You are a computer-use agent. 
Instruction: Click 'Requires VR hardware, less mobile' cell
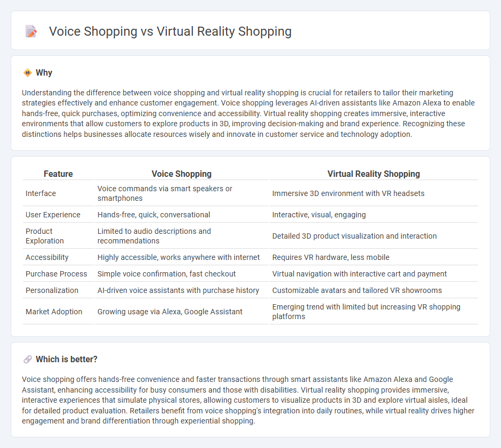tap(374, 257)
